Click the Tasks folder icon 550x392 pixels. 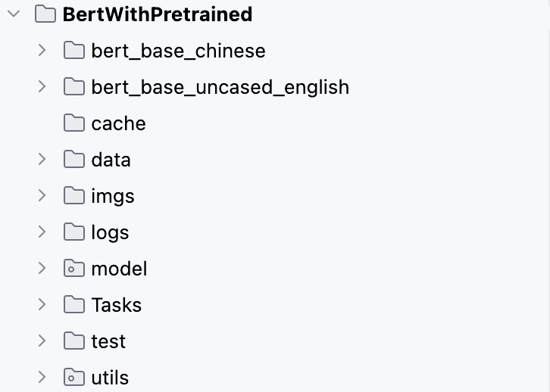point(74,305)
